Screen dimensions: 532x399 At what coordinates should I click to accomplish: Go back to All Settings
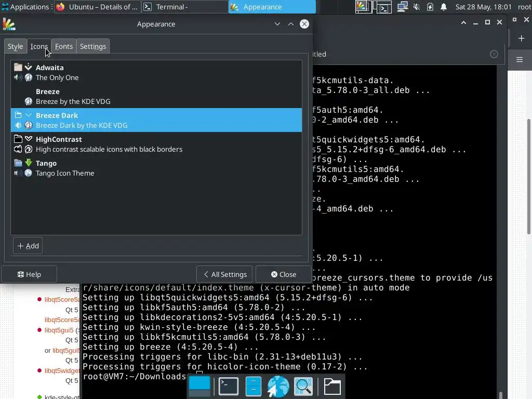(x=224, y=274)
